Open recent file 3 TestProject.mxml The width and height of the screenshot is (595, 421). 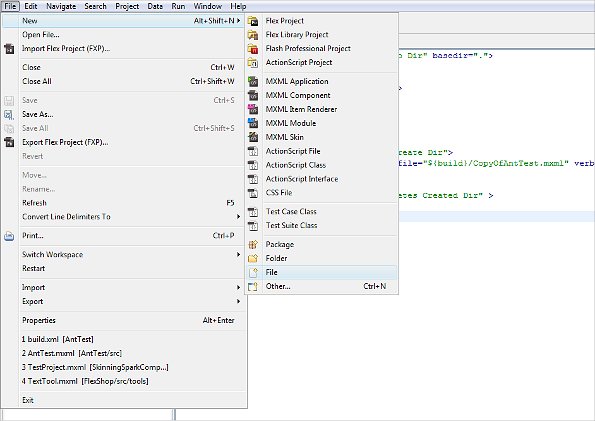124,367
